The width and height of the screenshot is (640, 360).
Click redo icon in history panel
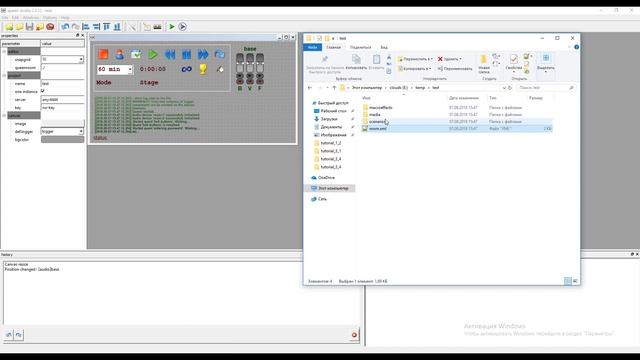19,335
